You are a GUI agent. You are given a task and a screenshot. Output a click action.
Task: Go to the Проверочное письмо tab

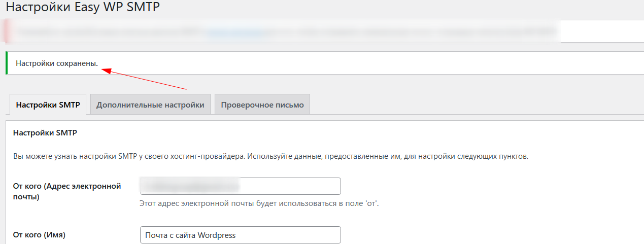point(262,105)
